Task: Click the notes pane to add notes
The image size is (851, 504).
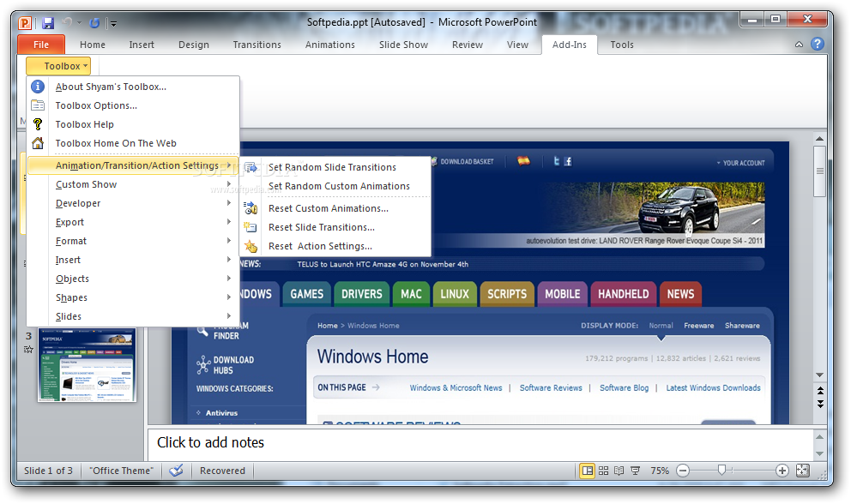Action: pos(480,443)
